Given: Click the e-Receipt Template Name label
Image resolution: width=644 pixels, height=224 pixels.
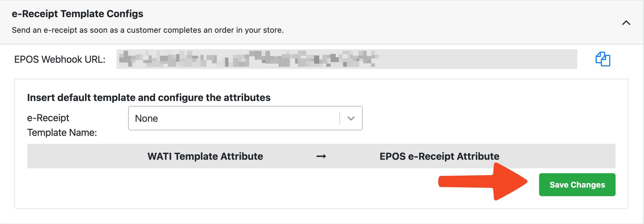Looking at the screenshot, I should coord(62,125).
